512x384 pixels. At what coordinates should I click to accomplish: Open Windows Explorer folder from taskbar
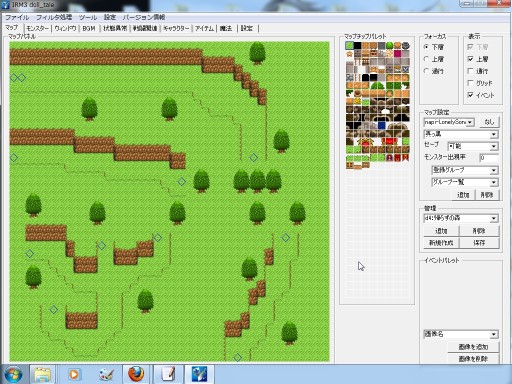click(43, 374)
